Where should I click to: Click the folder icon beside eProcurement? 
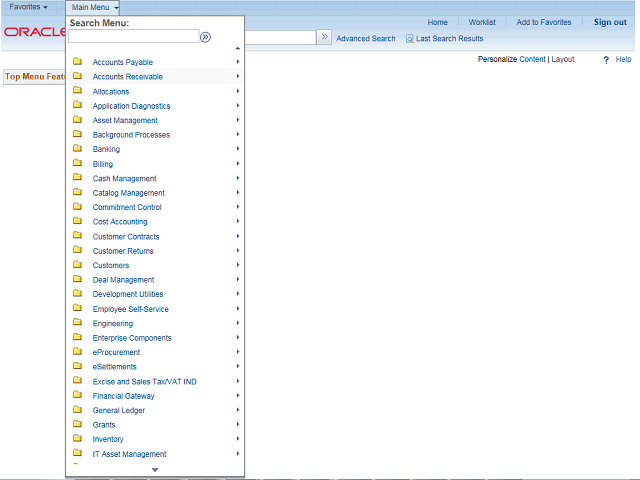coord(77,351)
